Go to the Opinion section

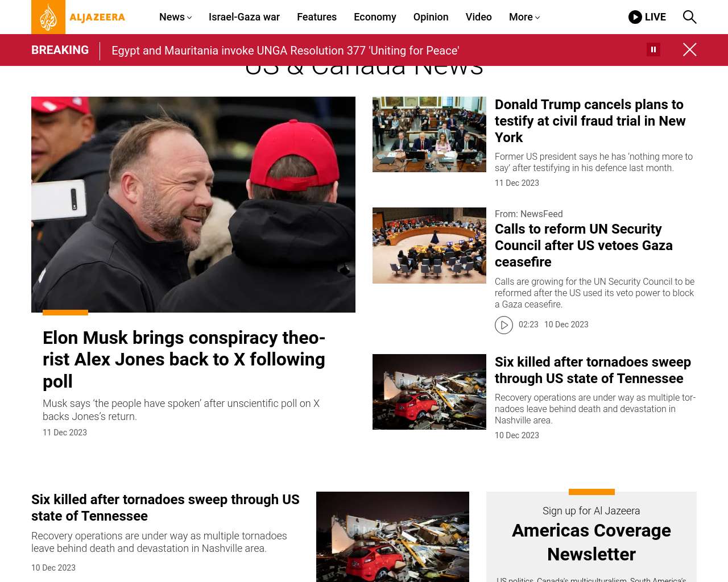coord(431,17)
